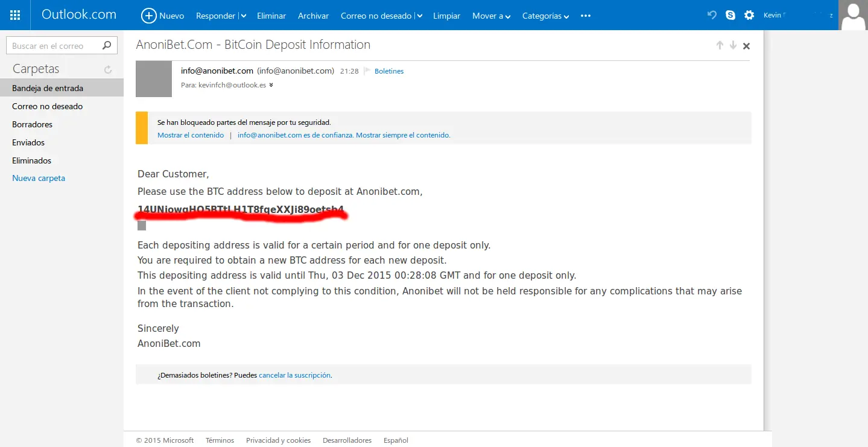This screenshot has height=447, width=868.
Task: Open Privacidad y cookies footer link
Action: 278,440
